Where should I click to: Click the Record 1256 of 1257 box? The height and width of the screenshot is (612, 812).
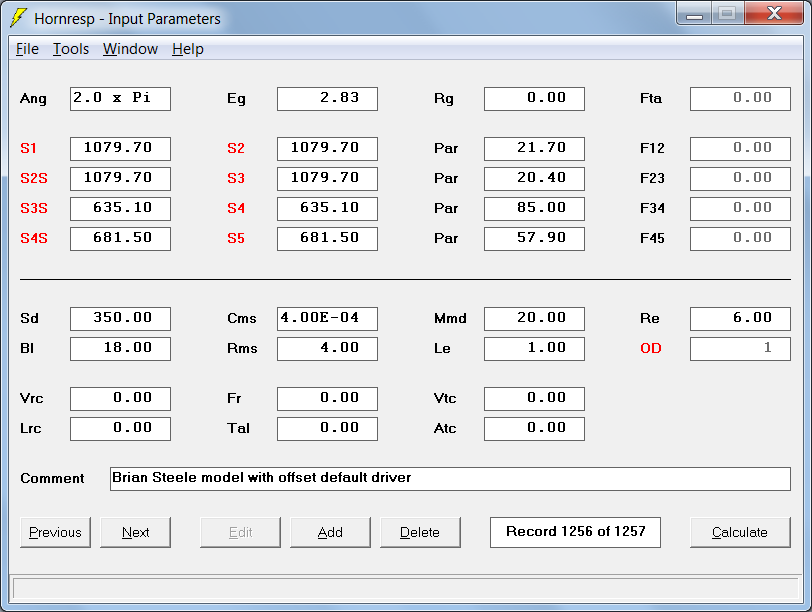pos(575,532)
